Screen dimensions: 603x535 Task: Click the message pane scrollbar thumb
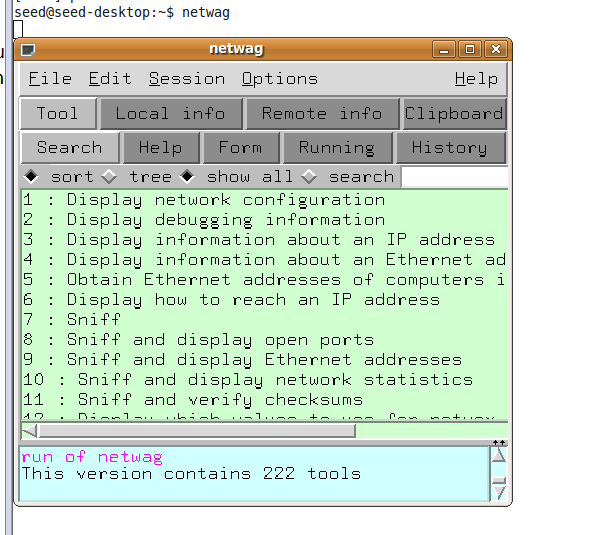(x=499, y=480)
